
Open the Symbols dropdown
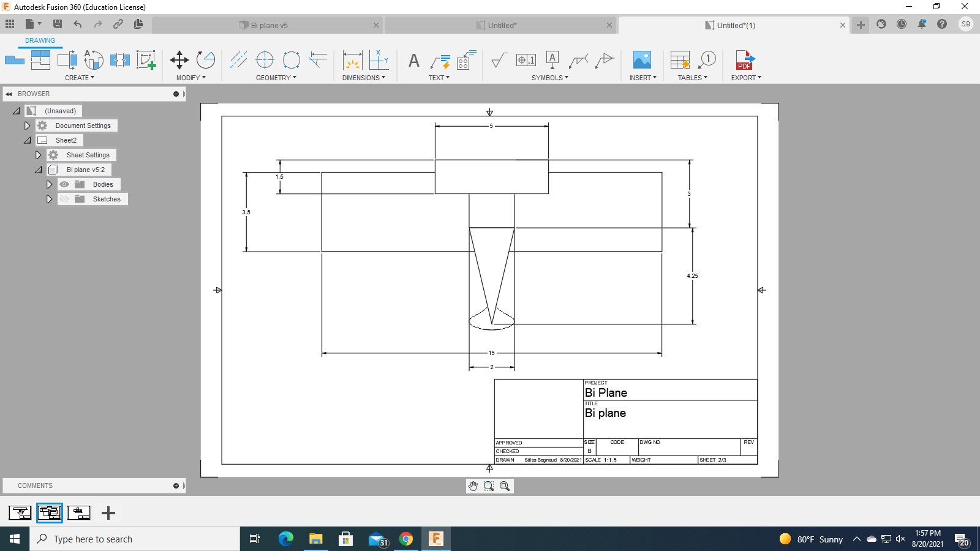click(x=550, y=78)
